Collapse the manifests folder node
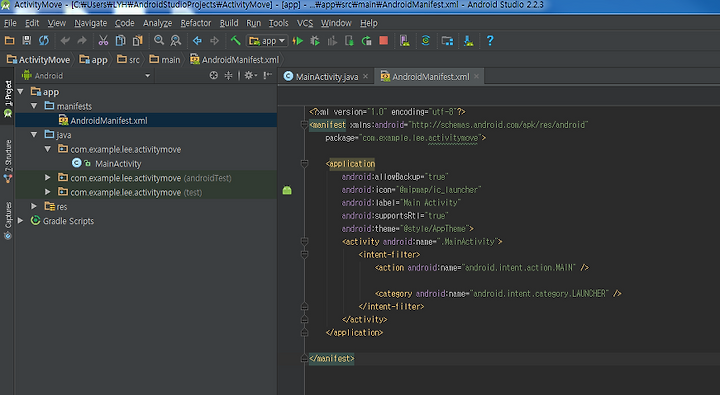 click(34, 106)
